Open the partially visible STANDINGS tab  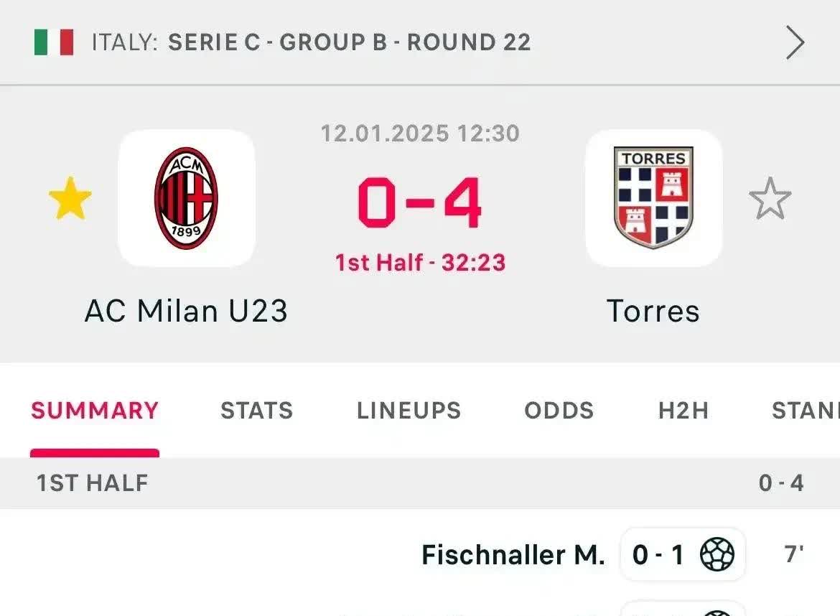805,411
